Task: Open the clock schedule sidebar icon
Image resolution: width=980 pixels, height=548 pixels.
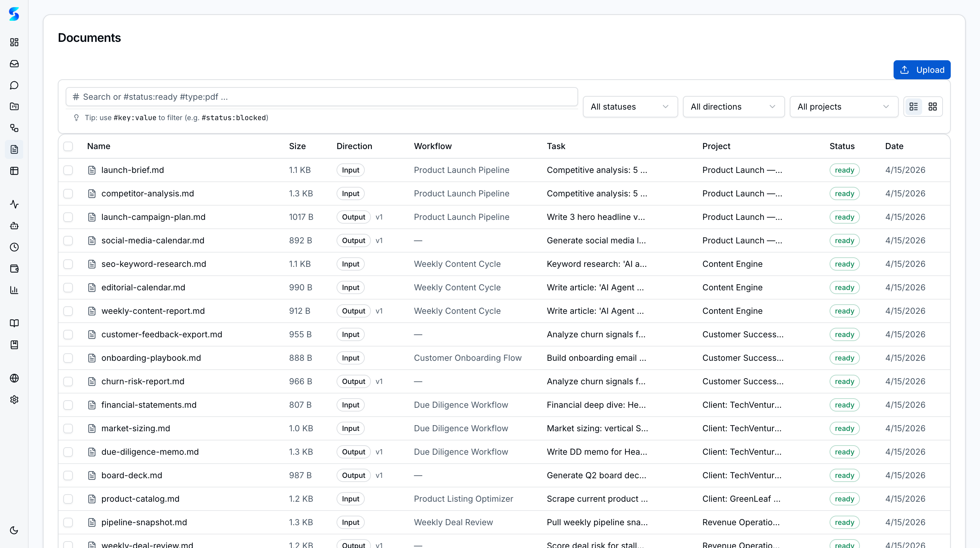Action: (14, 247)
